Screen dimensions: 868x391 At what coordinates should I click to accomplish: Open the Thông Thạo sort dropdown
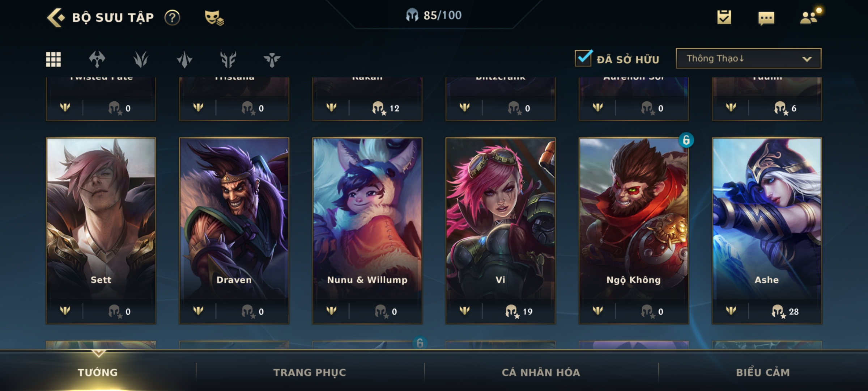point(748,58)
